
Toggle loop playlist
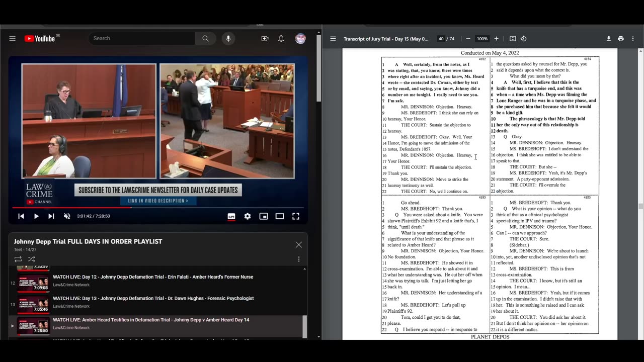pyautogui.click(x=18, y=259)
